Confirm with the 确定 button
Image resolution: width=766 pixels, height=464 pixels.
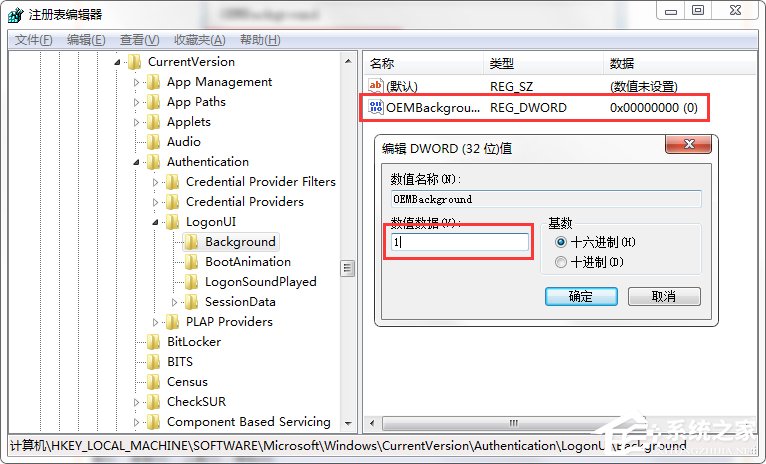pos(581,296)
